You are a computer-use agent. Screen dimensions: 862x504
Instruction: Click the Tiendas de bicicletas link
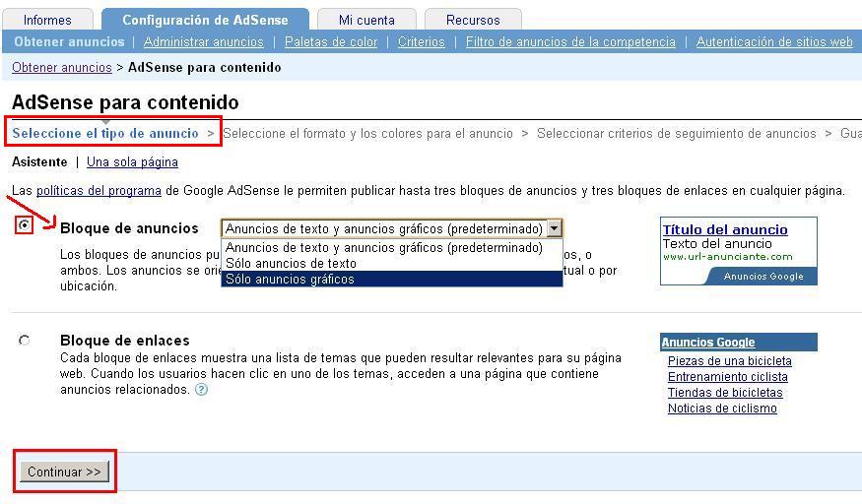[x=725, y=393]
